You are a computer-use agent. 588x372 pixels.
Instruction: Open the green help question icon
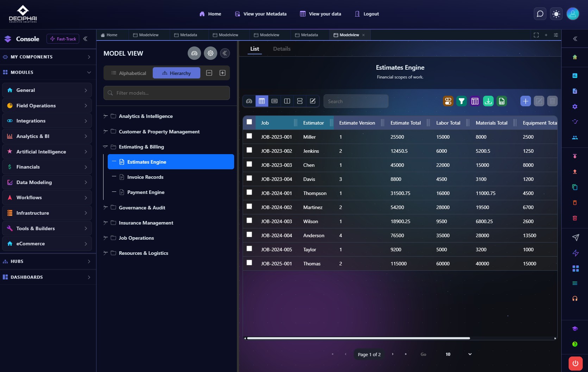[575, 344]
